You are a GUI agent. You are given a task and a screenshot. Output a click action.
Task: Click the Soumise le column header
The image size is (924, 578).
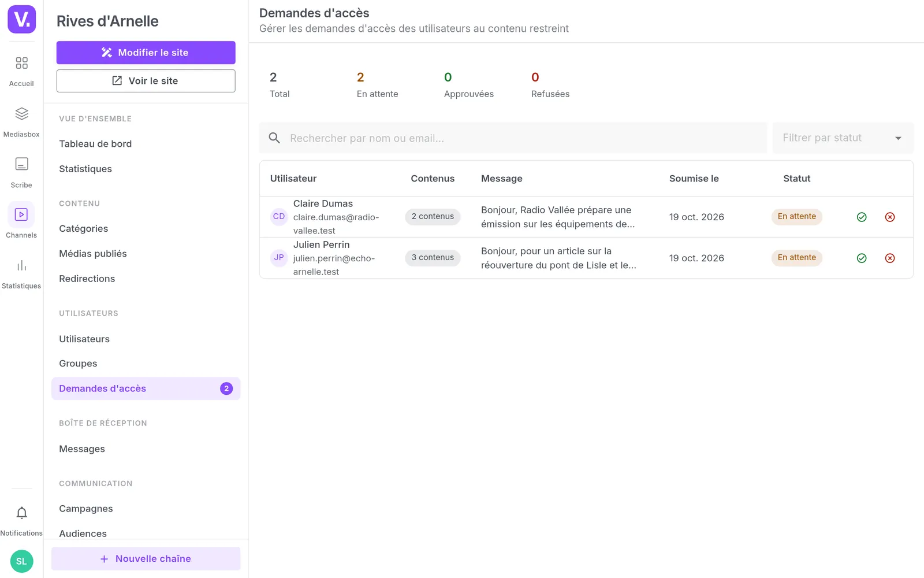pyautogui.click(x=694, y=179)
